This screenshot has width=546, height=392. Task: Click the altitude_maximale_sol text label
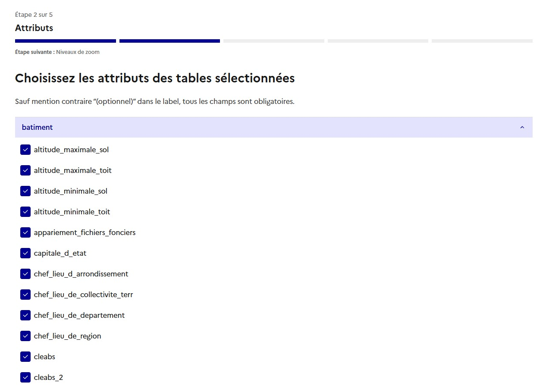tap(71, 150)
